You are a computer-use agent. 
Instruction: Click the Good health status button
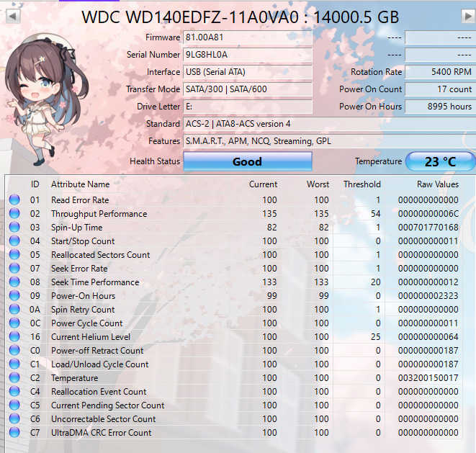coord(248,161)
